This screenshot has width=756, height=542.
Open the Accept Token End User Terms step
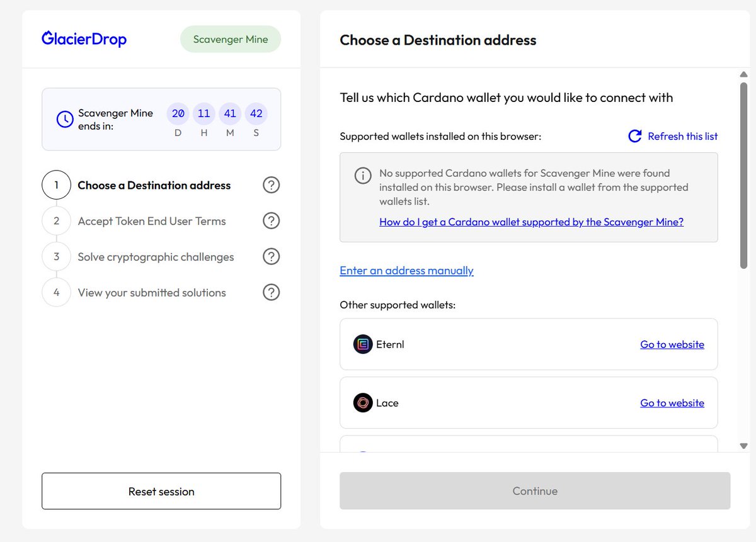click(x=152, y=221)
